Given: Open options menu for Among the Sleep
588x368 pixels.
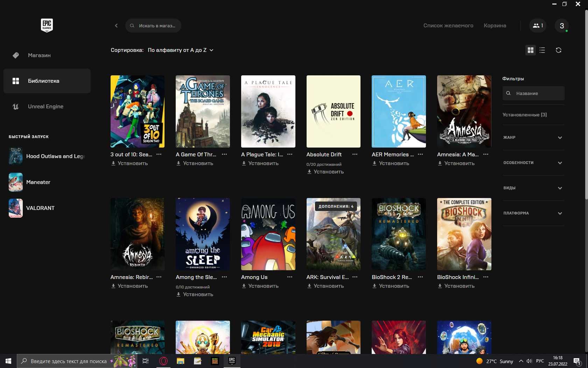Looking at the screenshot, I should (x=224, y=277).
